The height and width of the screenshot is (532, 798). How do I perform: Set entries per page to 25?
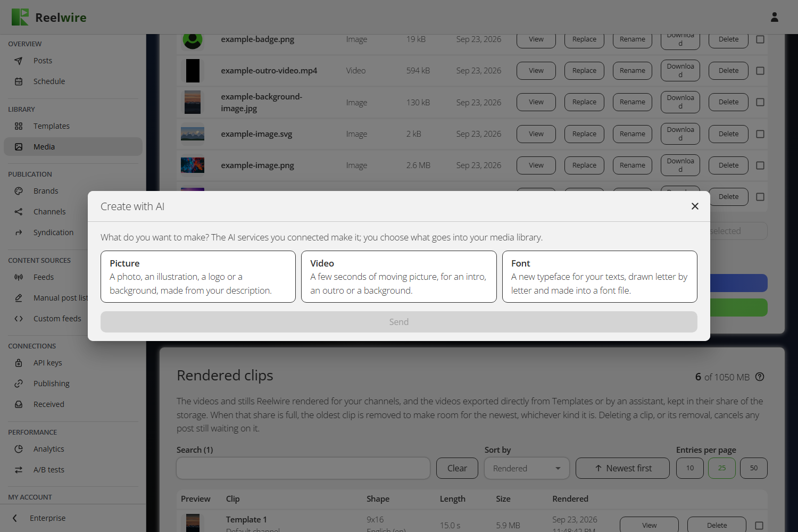722,468
